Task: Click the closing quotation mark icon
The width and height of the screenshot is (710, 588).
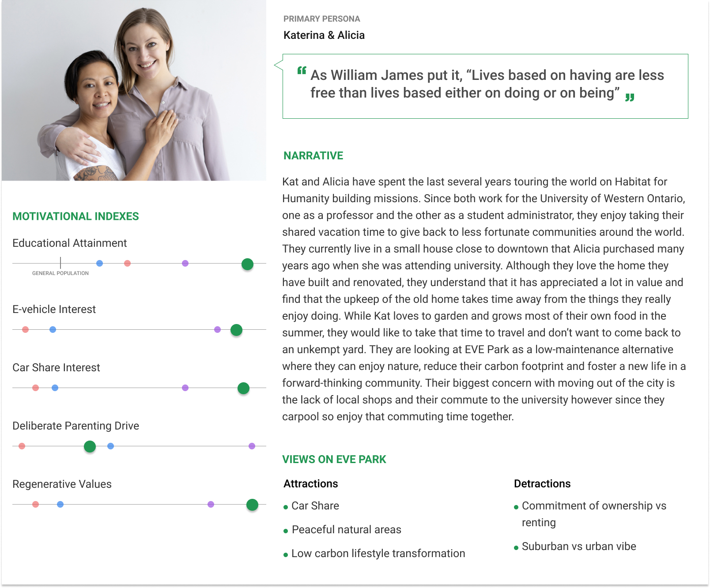Action: click(x=630, y=97)
